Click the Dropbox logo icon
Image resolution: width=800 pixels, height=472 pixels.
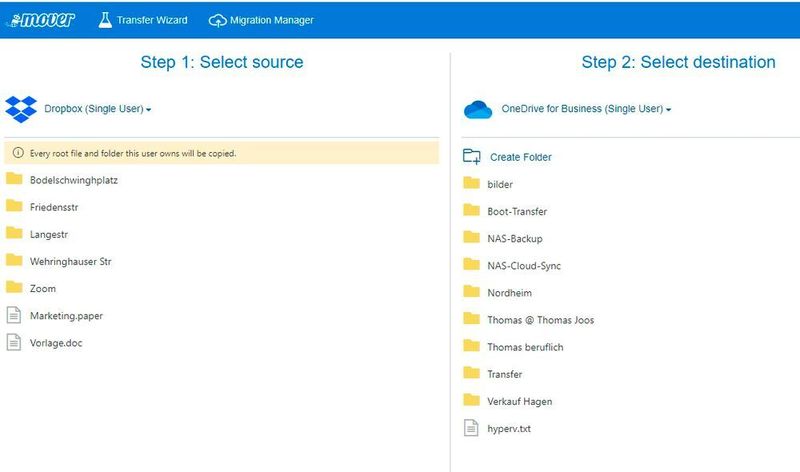point(21,109)
